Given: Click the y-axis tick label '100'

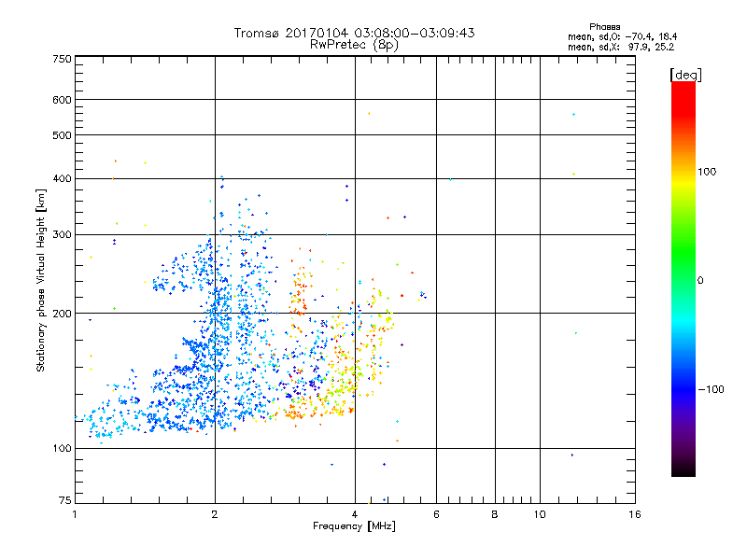Looking at the screenshot, I should [62, 448].
